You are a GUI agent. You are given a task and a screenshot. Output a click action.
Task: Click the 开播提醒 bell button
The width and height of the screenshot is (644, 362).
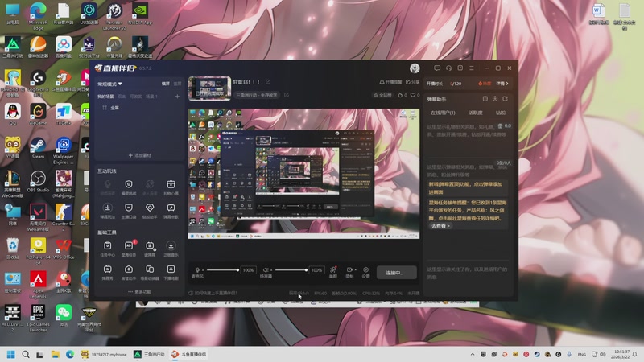coord(390,82)
